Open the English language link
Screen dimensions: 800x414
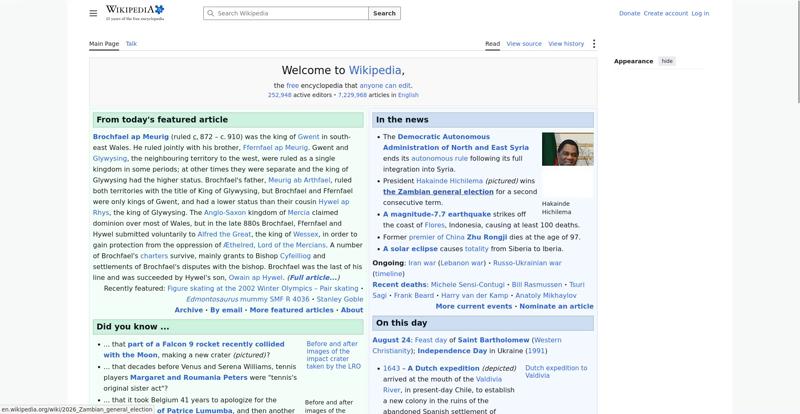click(408, 95)
